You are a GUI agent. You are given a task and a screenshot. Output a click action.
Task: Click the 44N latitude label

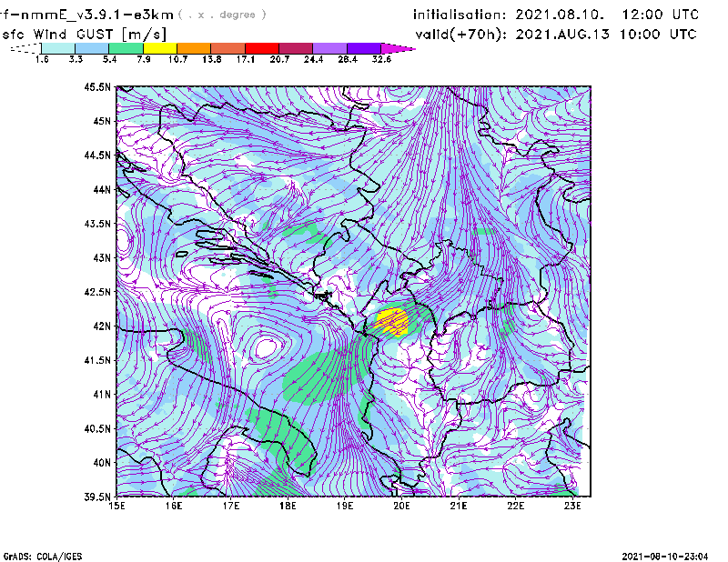[102, 189]
